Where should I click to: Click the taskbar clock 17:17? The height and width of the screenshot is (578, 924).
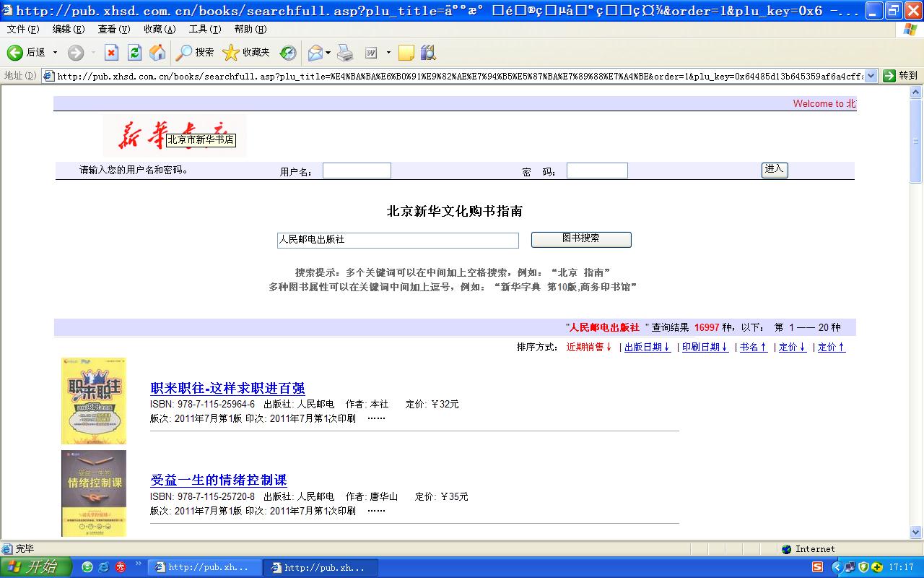point(902,567)
